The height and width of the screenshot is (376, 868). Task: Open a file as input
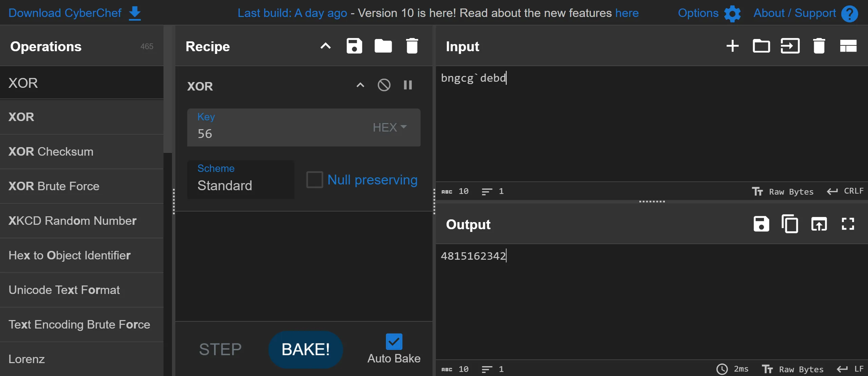tap(761, 46)
